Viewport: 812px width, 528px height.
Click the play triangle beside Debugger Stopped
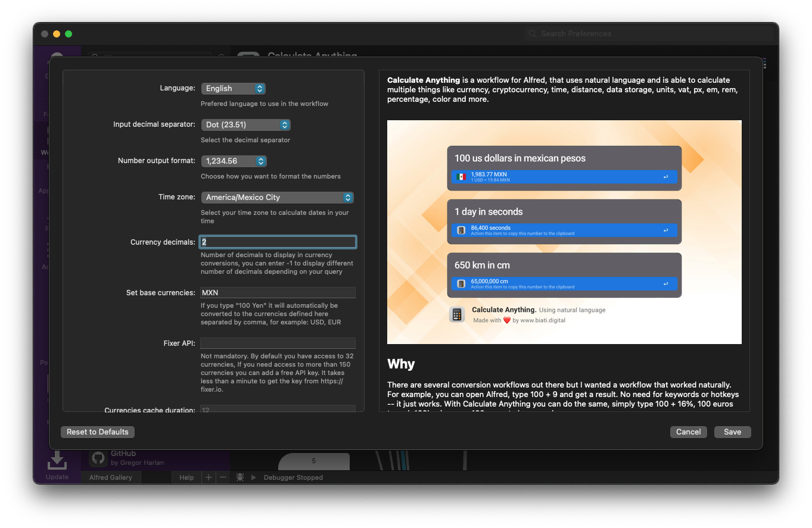coord(254,477)
